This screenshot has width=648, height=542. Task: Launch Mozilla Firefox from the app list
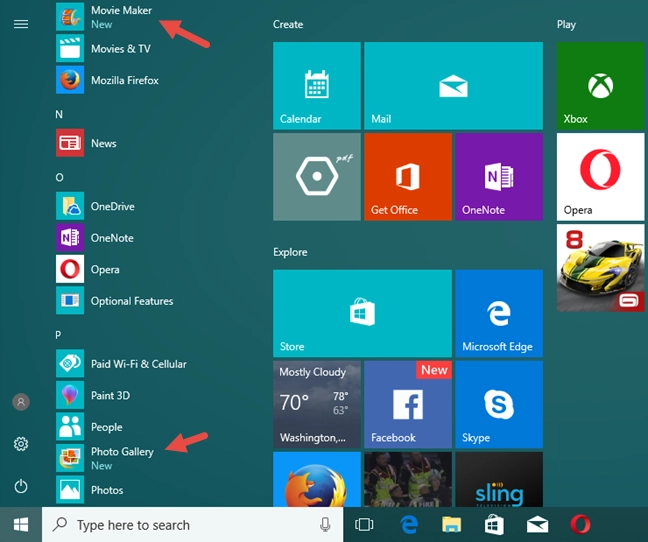coord(107,80)
